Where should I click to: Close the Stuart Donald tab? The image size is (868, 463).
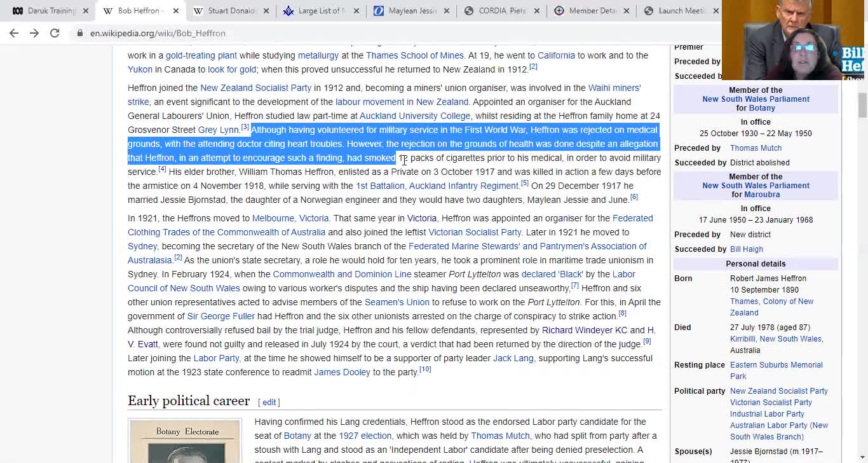click(266, 11)
